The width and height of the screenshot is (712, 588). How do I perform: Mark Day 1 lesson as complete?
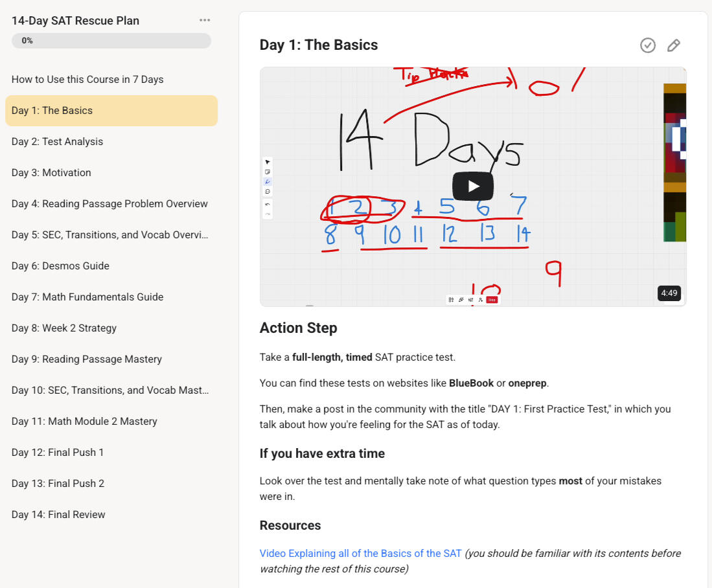[x=647, y=45]
